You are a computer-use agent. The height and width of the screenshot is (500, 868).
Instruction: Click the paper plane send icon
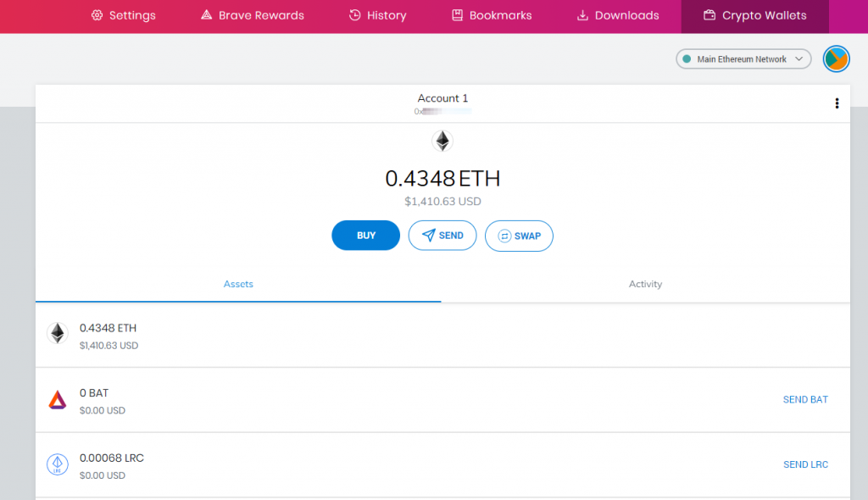point(428,236)
